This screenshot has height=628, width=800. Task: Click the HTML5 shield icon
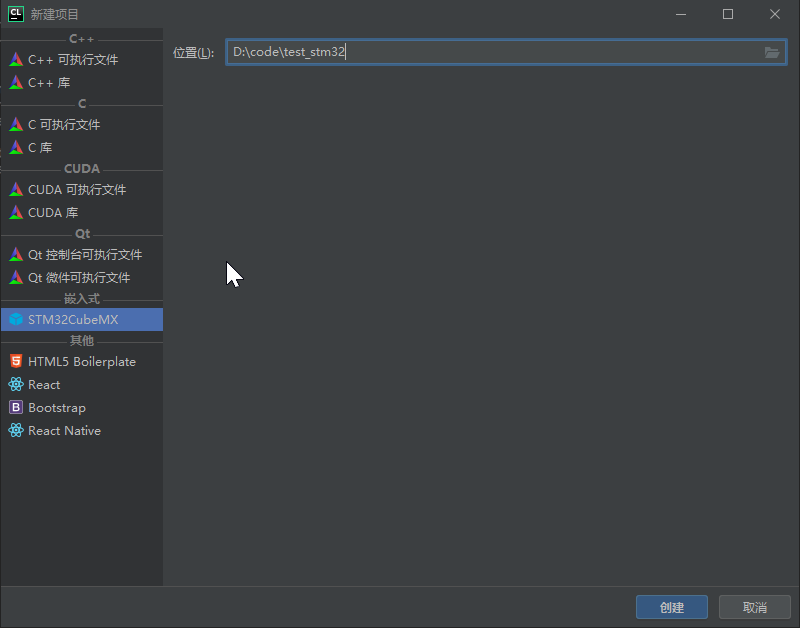[16, 361]
